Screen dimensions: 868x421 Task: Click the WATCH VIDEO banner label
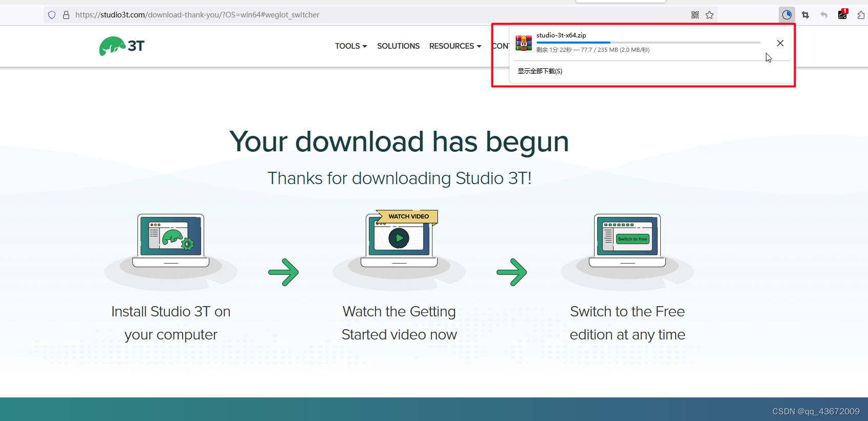[x=408, y=216]
